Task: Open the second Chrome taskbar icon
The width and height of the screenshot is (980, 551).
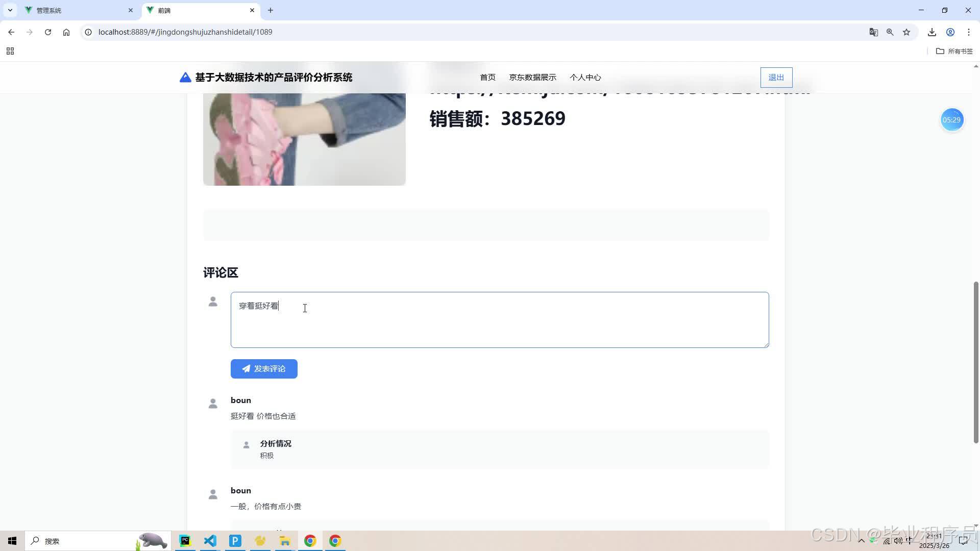Action: (x=335, y=541)
